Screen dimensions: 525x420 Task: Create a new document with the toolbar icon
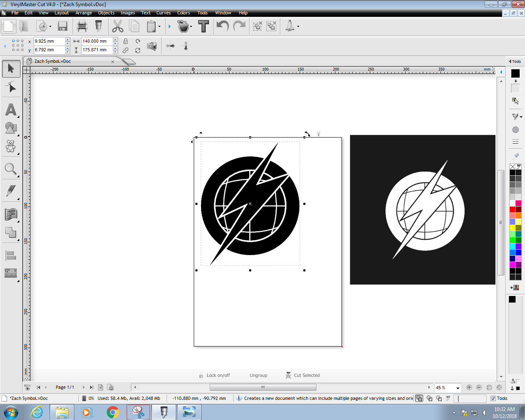pyautogui.click(x=8, y=27)
